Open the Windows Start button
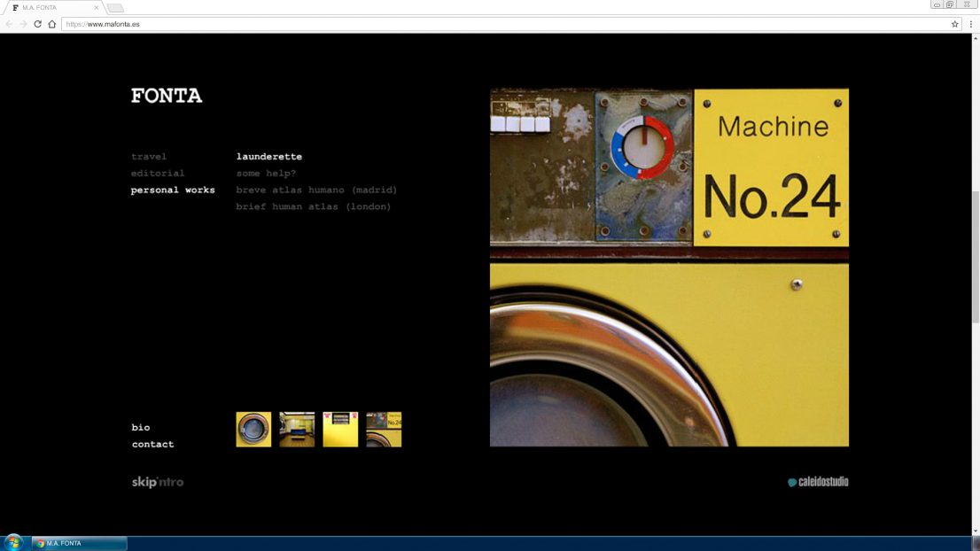 click(13, 543)
